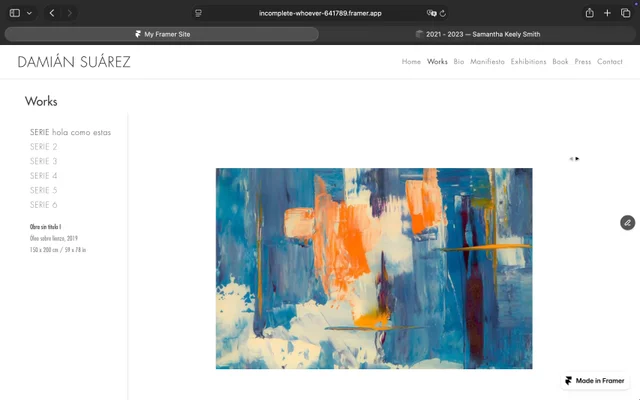Open the Exhibitions nav link
This screenshot has width=640, height=400.
point(528,62)
